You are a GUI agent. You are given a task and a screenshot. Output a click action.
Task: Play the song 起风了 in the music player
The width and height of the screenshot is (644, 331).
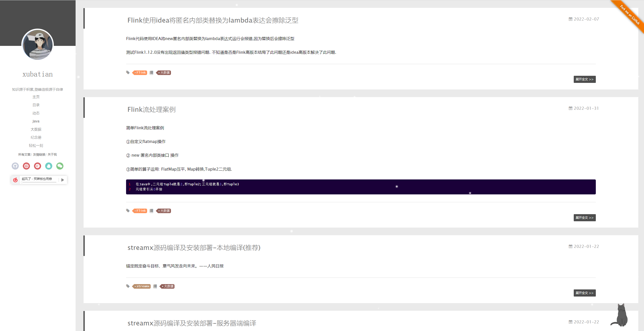point(63,180)
